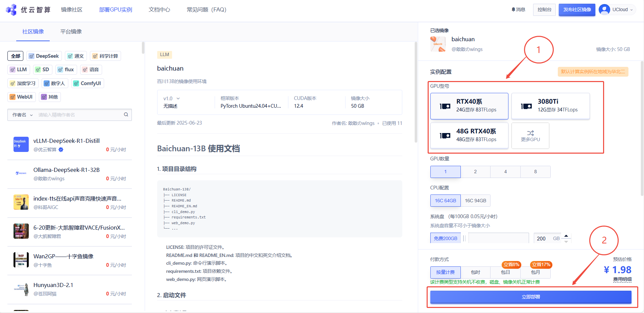The width and height of the screenshot is (644, 313).
Task: Click the system disk size slider track
Action: click(498, 238)
